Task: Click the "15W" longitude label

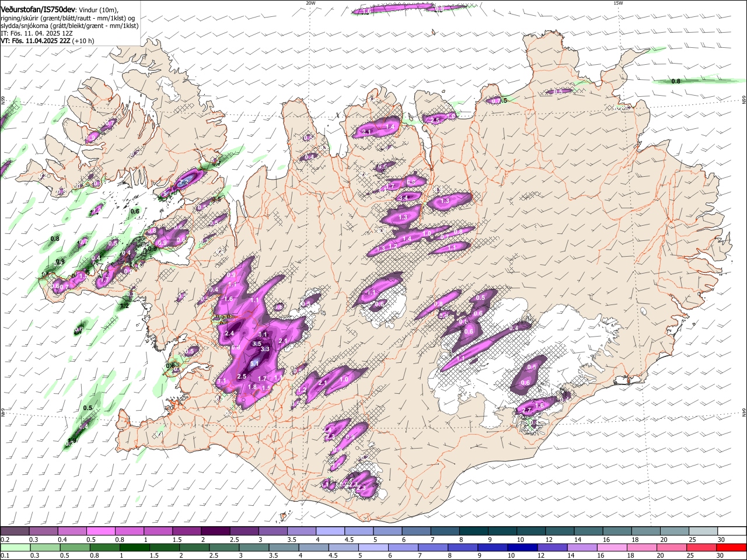Action: [618, 3]
